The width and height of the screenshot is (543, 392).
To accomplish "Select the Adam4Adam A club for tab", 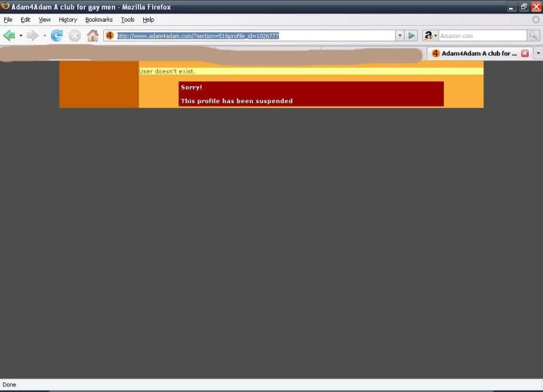I will point(480,54).
